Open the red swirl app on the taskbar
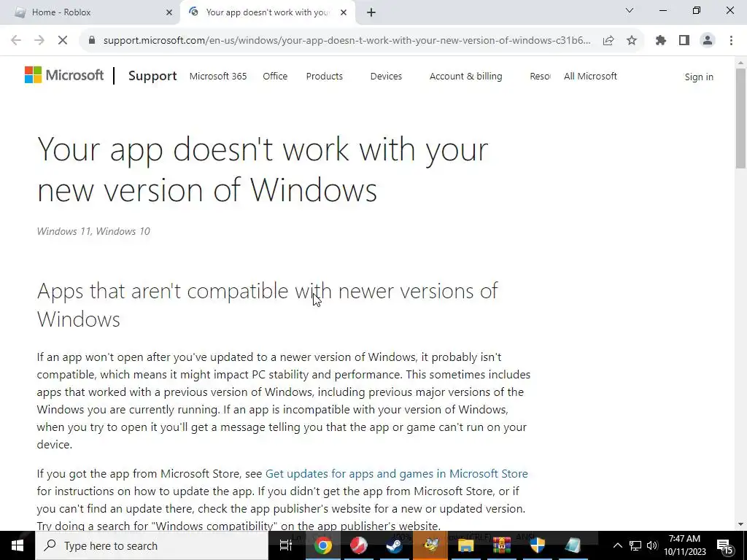This screenshot has width=747, height=560. [358, 545]
